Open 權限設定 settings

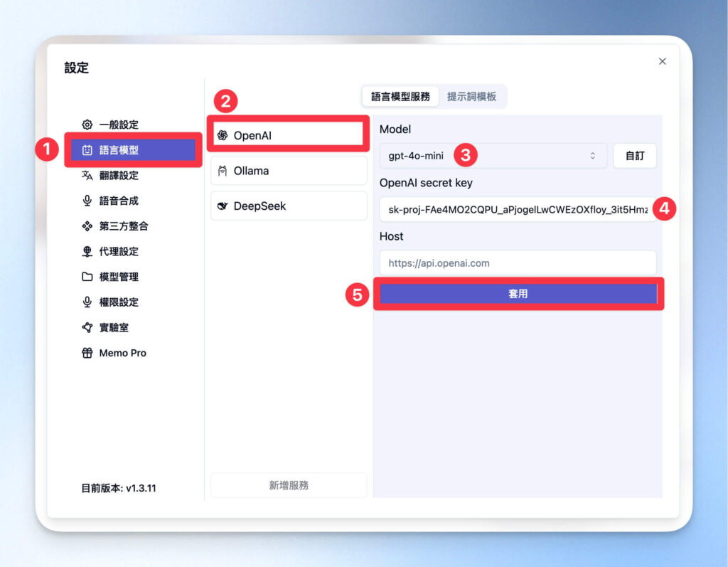(133, 302)
